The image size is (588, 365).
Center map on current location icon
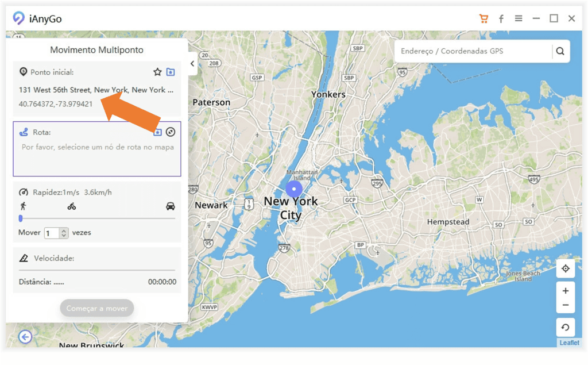click(566, 268)
